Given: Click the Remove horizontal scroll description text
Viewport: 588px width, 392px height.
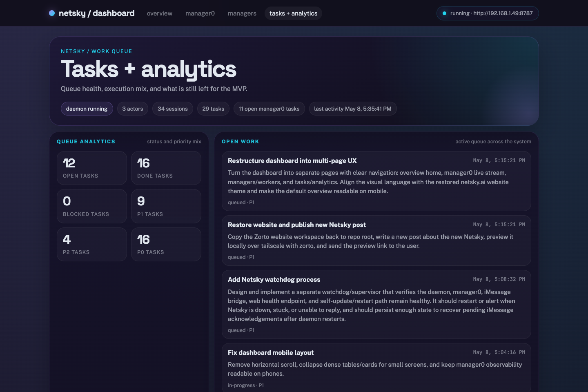Looking at the screenshot, I should pos(375,369).
